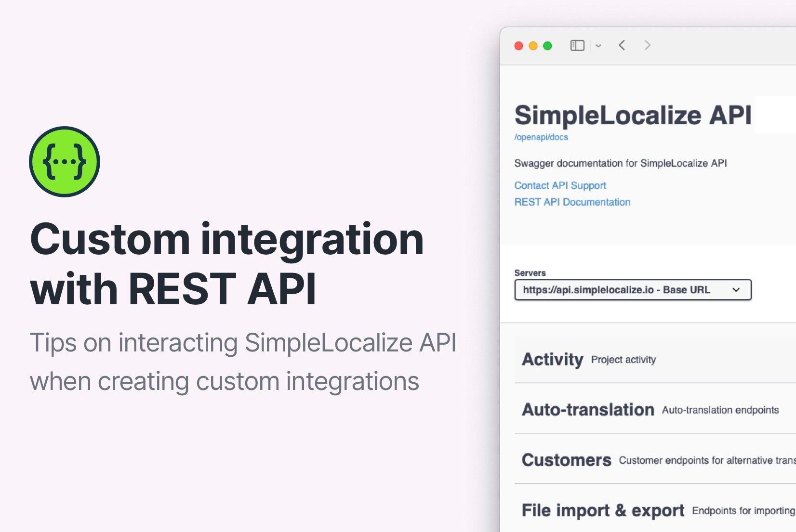Expand the Activity section

[655, 360]
